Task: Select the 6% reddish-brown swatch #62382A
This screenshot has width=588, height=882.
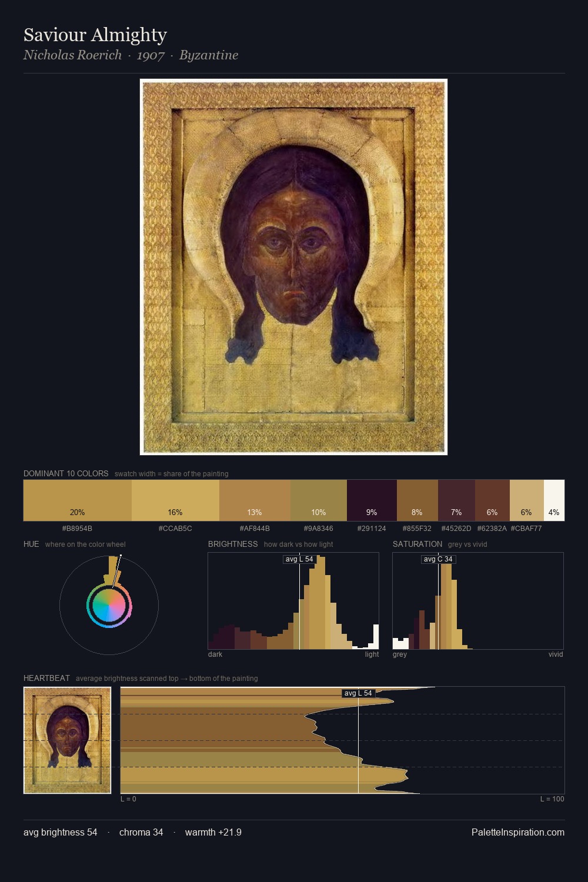Action: (492, 500)
